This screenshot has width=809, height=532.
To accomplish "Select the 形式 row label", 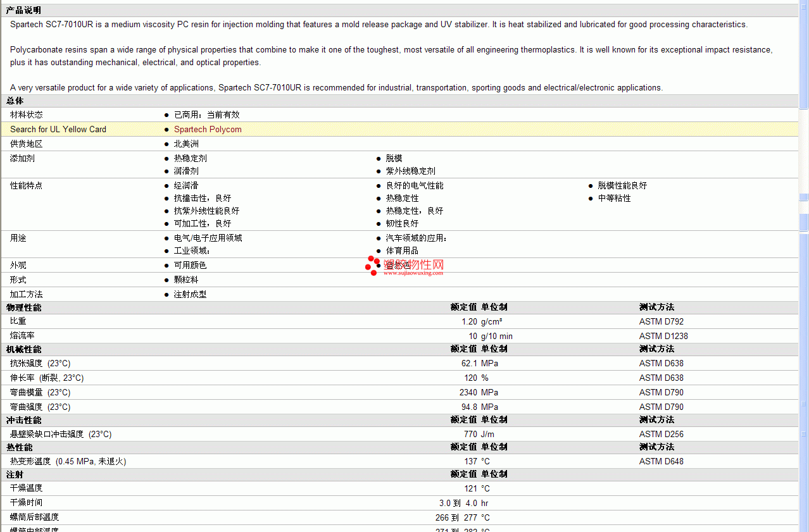I will click(x=18, y=280).
